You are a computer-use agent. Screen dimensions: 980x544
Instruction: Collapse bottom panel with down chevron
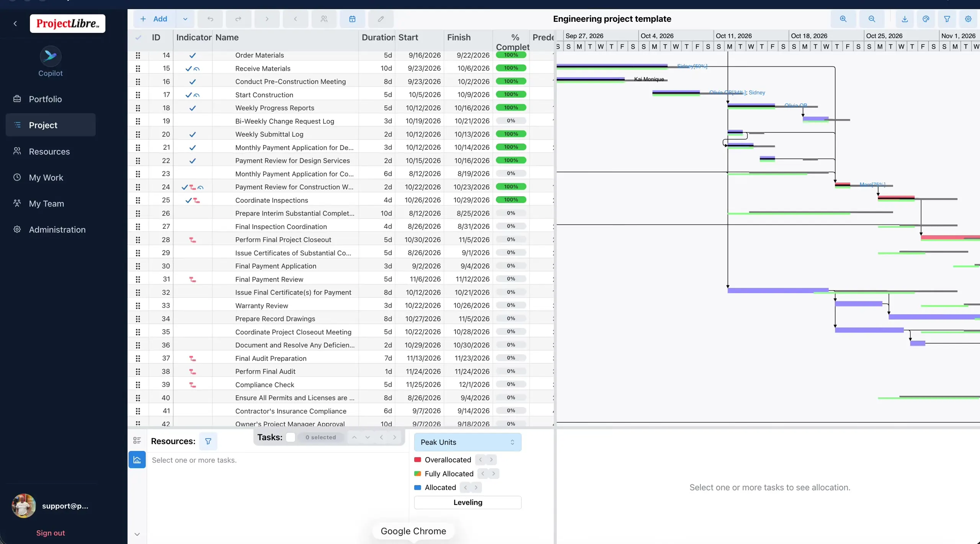[x=137, y=534]
